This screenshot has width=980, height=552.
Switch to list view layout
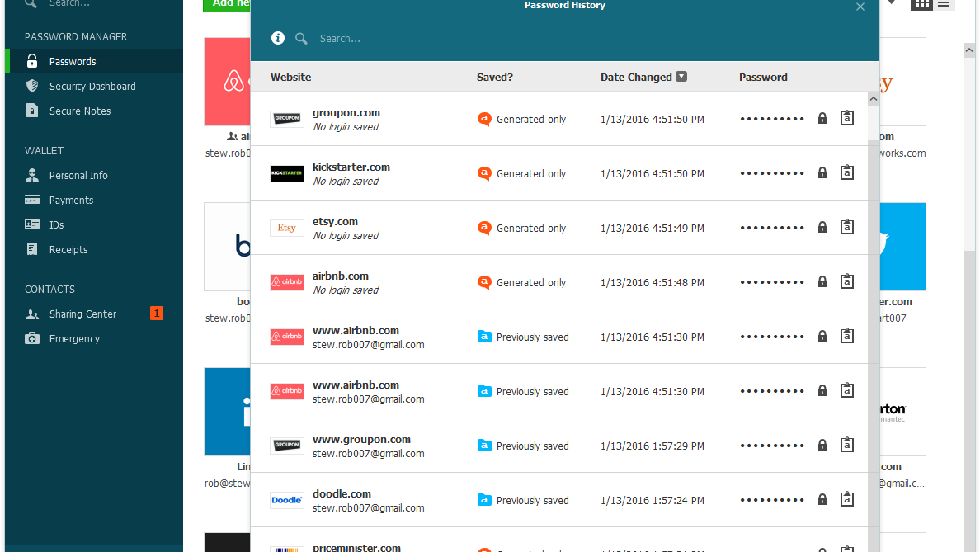(945, 4)
